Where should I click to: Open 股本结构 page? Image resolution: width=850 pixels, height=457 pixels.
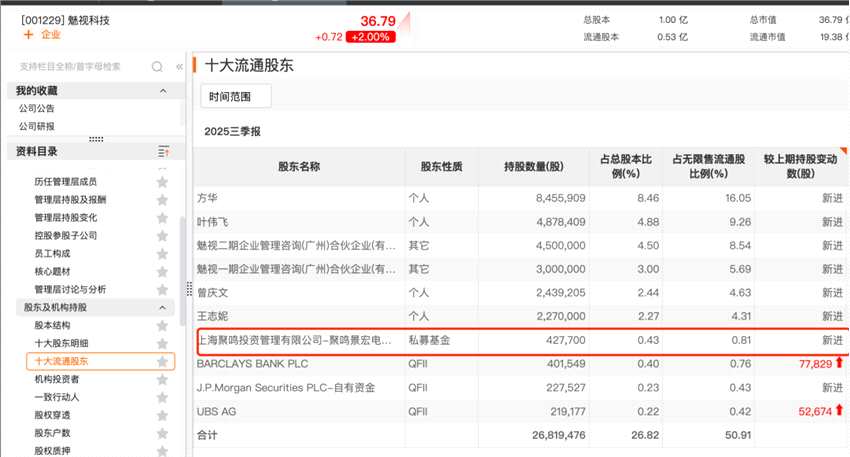53,325
